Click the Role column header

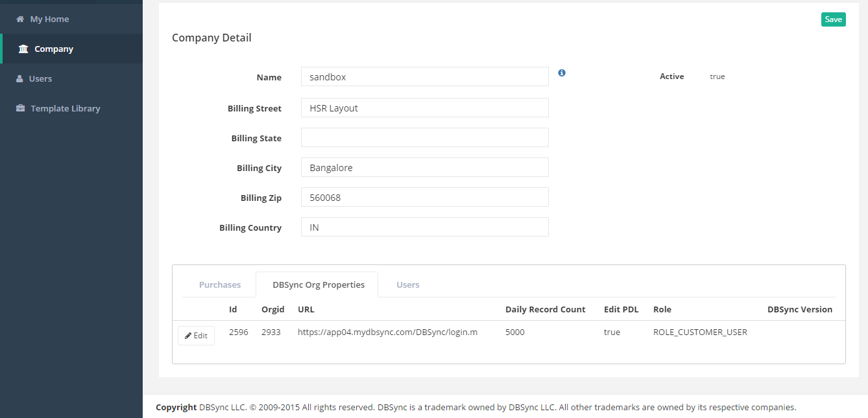point(662,310)
